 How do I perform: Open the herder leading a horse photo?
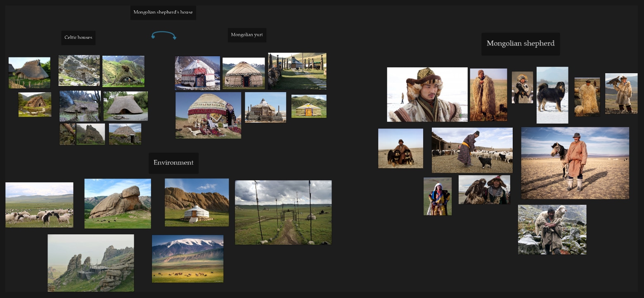click(575, 163)
